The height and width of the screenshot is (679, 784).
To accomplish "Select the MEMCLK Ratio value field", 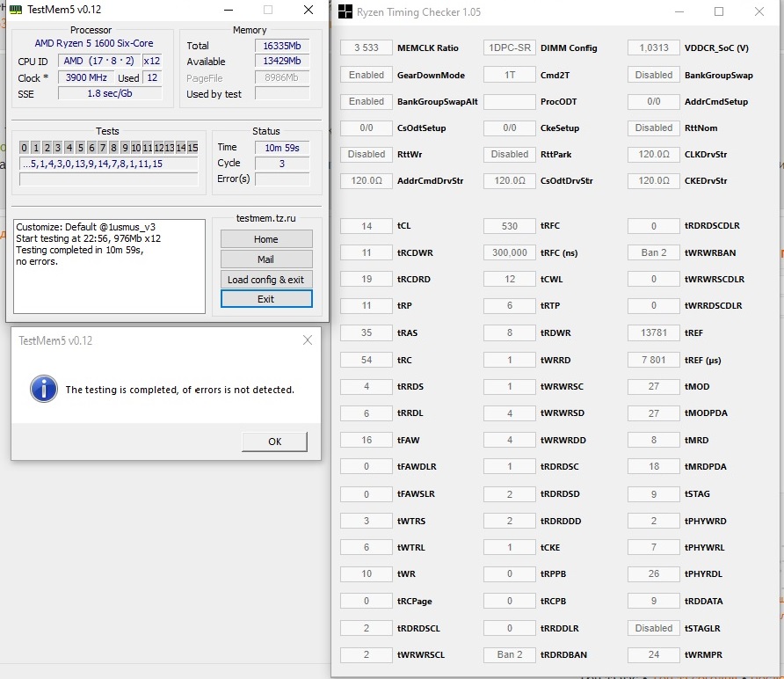I will [366, 48].
